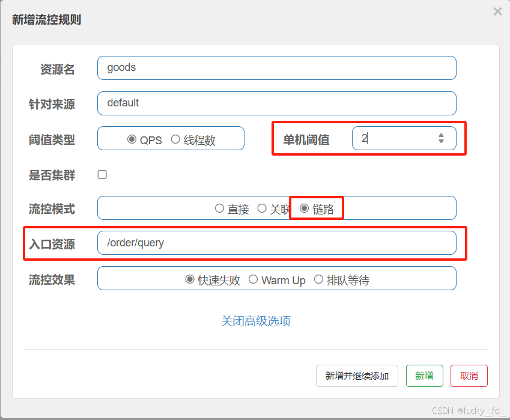Select the 线程数 threshold type radio

(x=175, y=139)
